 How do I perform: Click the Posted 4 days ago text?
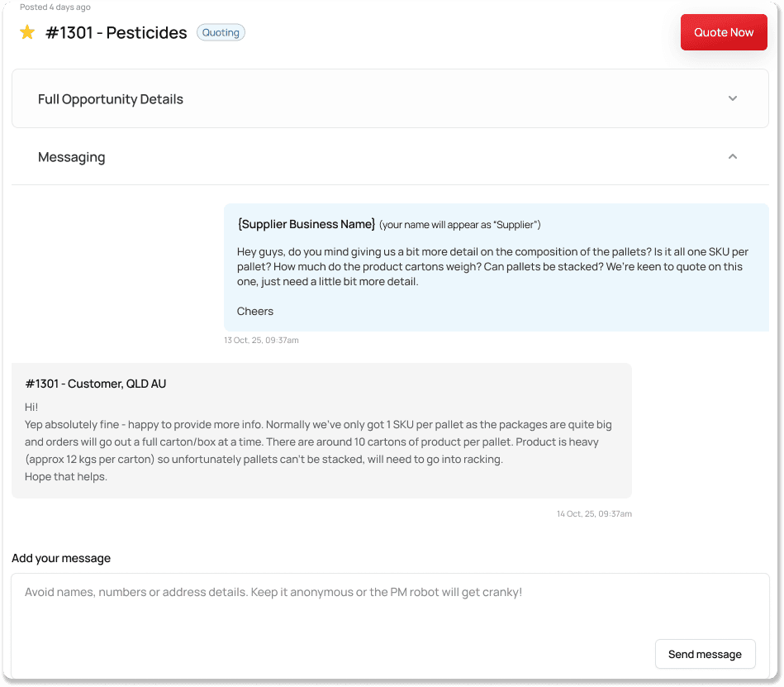point(55,7)
